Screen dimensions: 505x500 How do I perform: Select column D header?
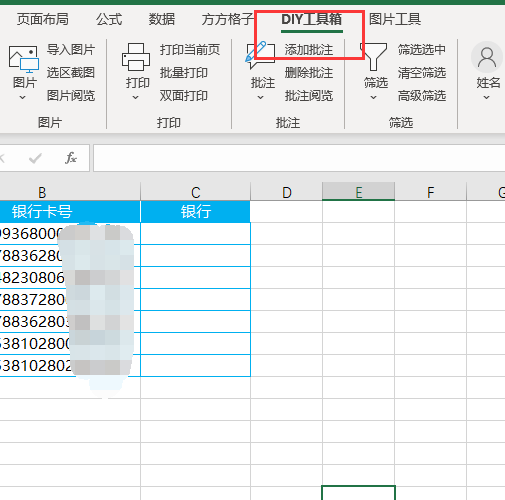(287, 192)
